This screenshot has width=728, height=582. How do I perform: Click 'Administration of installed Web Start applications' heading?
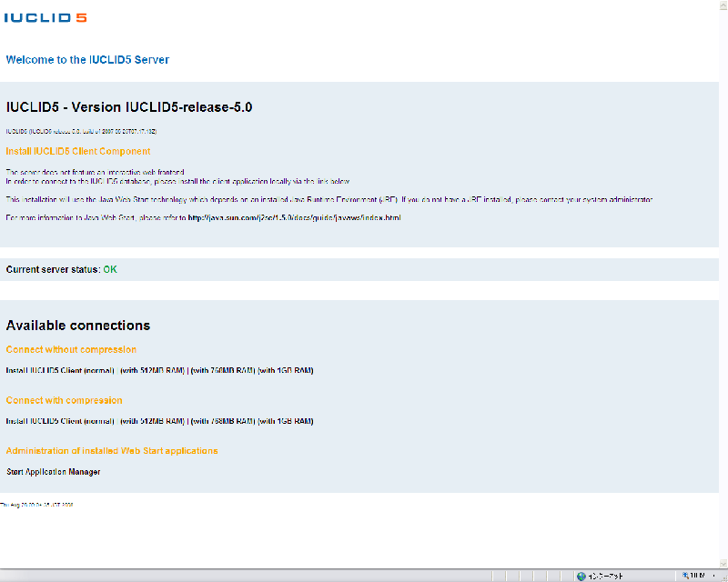click(112, 451)
